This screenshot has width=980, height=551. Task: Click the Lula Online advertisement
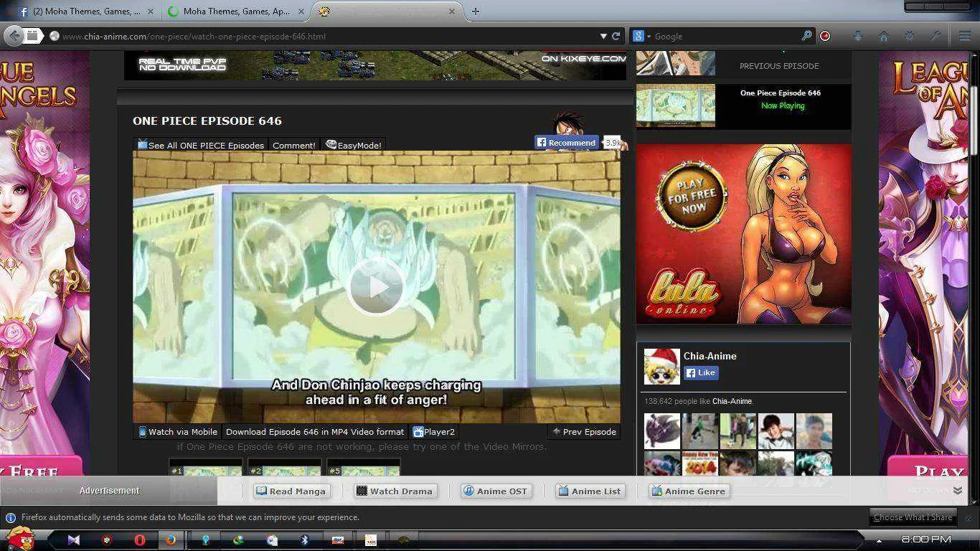point(744,234)
